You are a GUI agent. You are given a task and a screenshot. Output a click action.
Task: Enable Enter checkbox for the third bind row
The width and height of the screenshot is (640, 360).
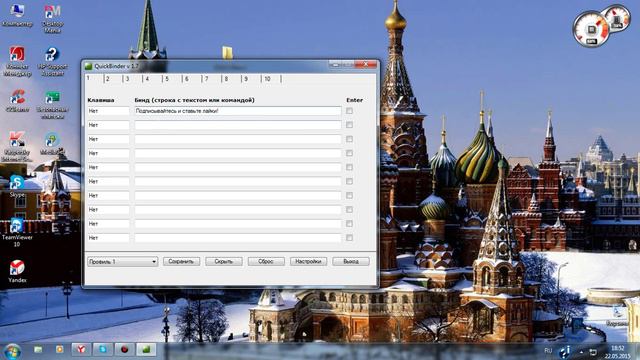(x=349, y=139)
